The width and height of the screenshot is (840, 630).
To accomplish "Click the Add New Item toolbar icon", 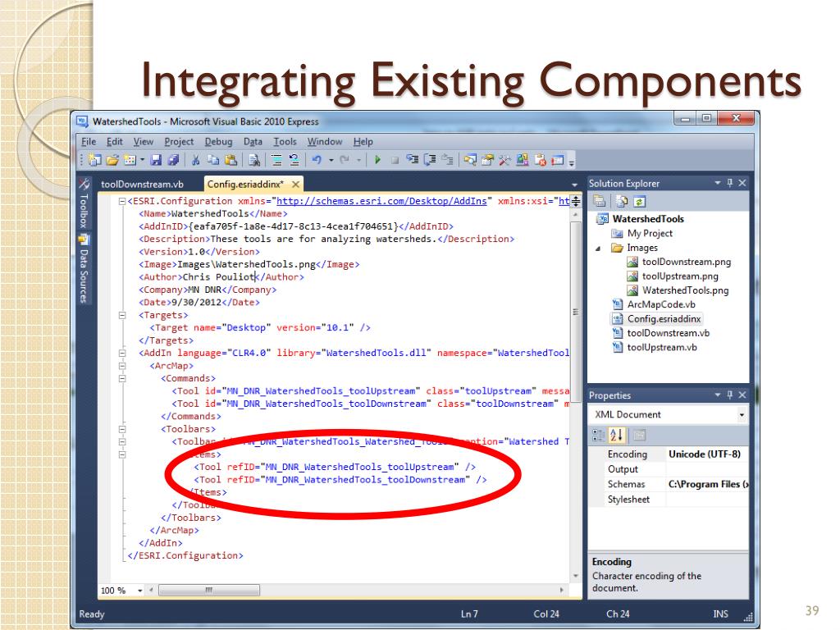I will tap(130, 160).
